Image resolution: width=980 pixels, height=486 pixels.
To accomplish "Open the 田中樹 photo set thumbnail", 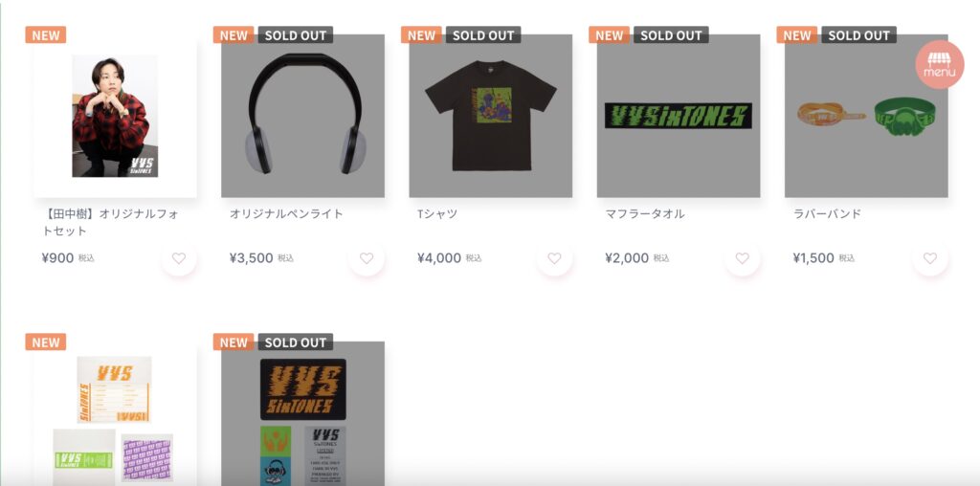I will point(115,116).
